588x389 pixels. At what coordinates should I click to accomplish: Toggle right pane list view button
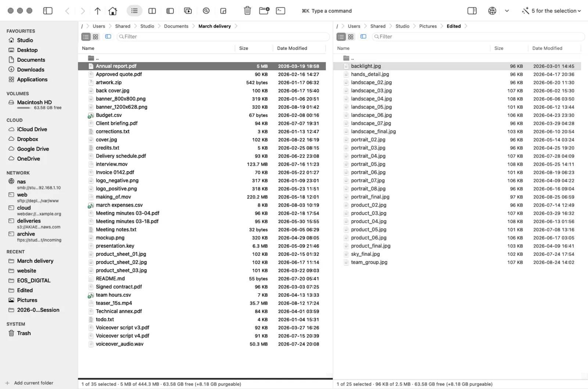pos(341,37)
